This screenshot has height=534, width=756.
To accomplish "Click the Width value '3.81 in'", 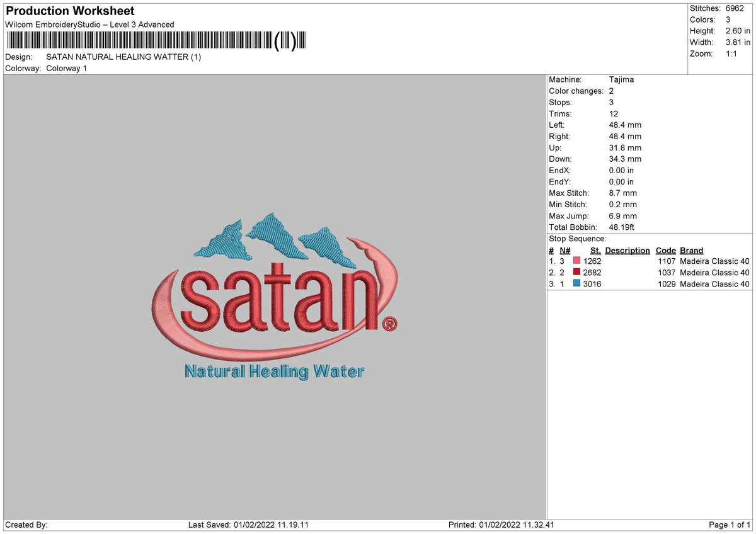I will [x=737, y=42].
